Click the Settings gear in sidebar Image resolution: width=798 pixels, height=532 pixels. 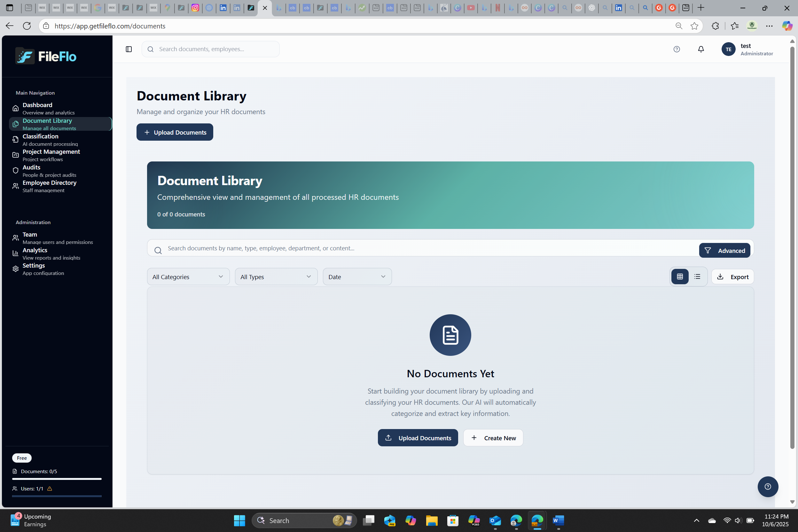point(16,269)
